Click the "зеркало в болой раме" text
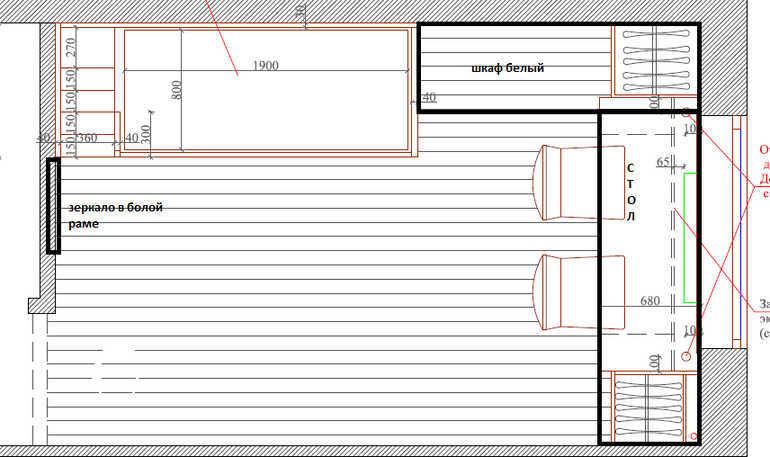The height and width of the screenshot is (457, 770). tap(114, 215)
